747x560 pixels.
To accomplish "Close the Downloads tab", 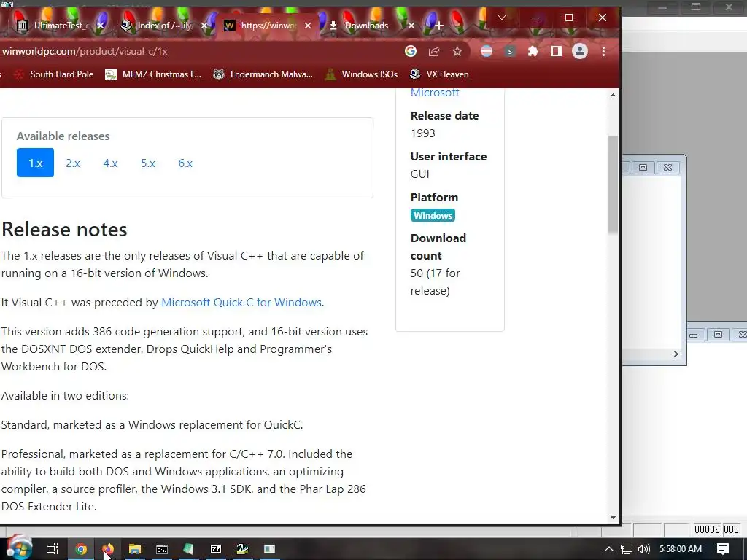I will pos(411,26).
